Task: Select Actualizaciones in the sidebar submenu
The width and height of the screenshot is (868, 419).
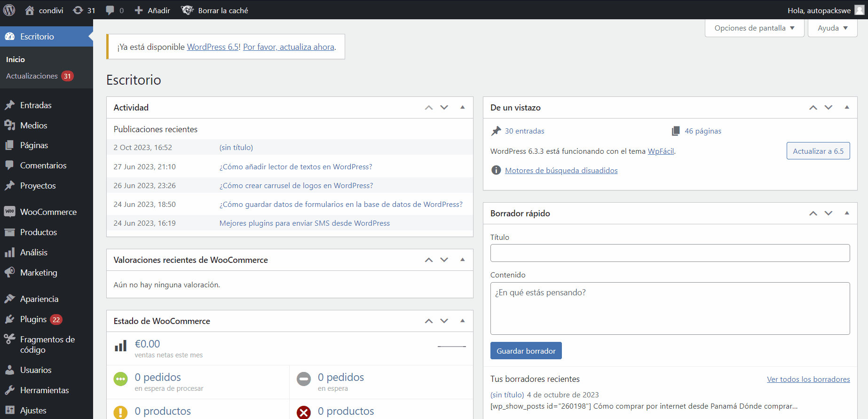Action: pyautogui.click(x=32, y=76)
